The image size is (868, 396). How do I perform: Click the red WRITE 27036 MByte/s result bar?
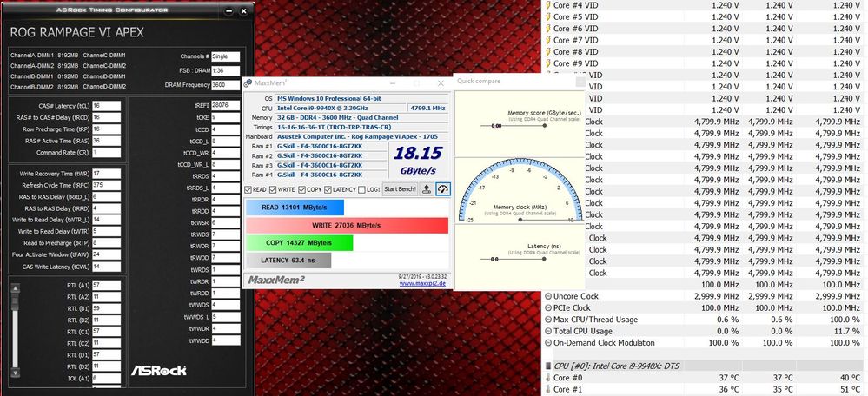347,225
